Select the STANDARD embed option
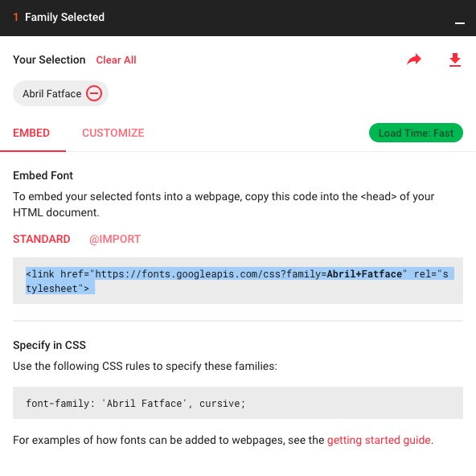 (x=42, y=239)
